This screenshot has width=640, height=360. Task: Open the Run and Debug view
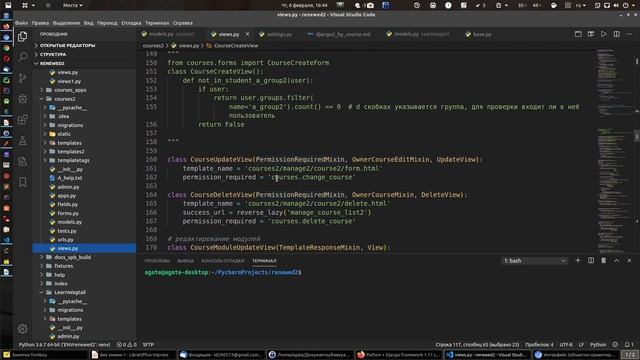[x=22, y=99]
